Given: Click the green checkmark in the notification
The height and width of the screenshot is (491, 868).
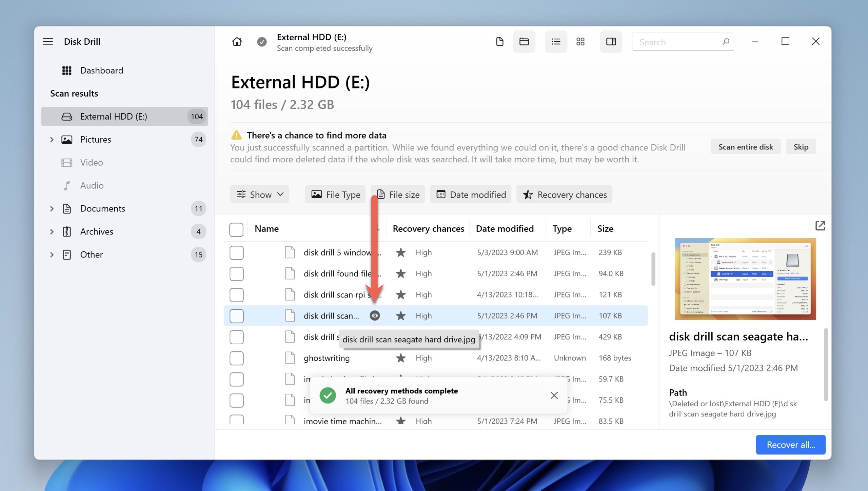Looking at the screenshot, I should [x=328, y=395].
